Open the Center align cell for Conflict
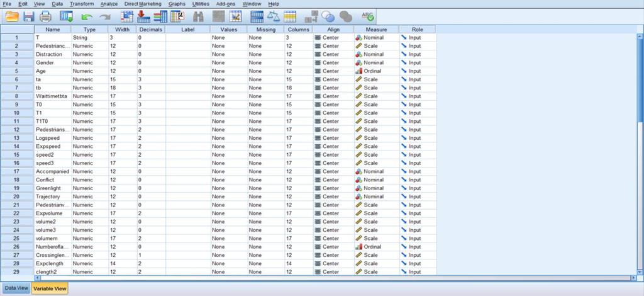Viewport: 644px width, 296px height. (x=333, y=179)
